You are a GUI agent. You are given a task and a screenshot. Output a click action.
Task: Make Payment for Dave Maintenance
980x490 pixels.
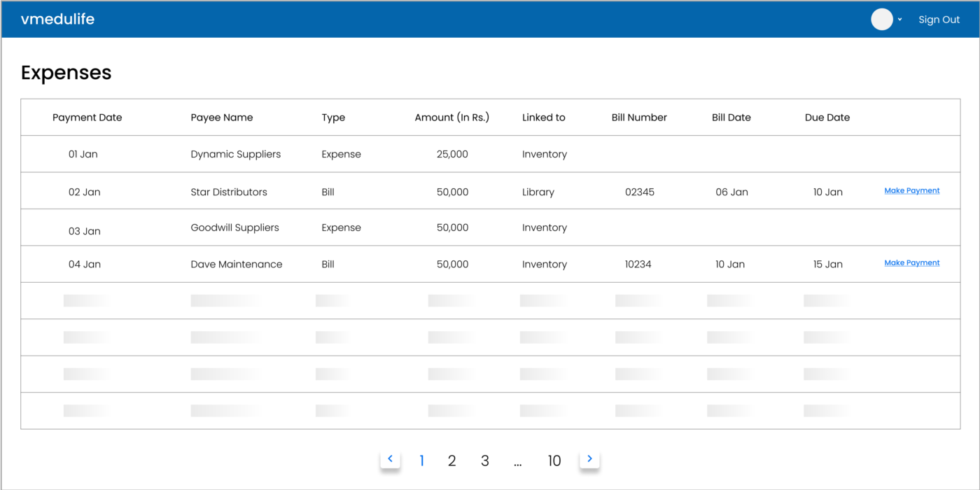911,262
